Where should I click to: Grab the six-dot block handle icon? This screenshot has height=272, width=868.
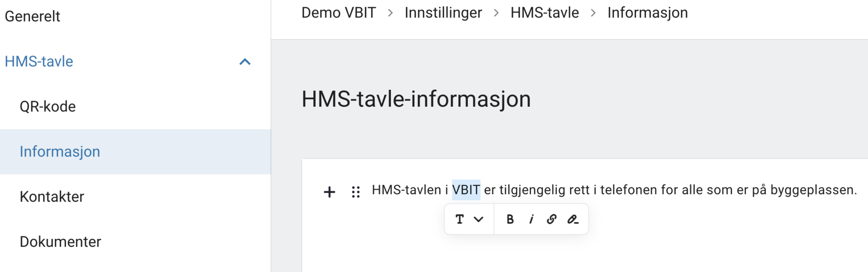pos(356,190)
